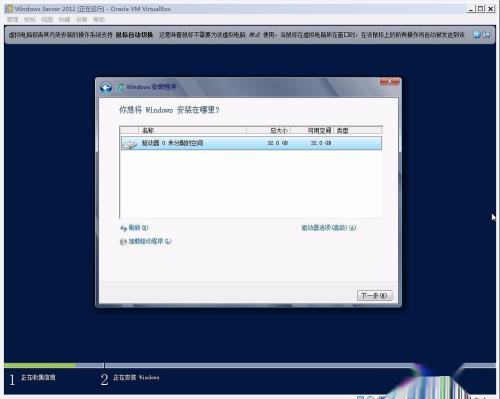
Task: Minimize the VirtualBox window
Action: pyautogui.click(x=471, y=9)
